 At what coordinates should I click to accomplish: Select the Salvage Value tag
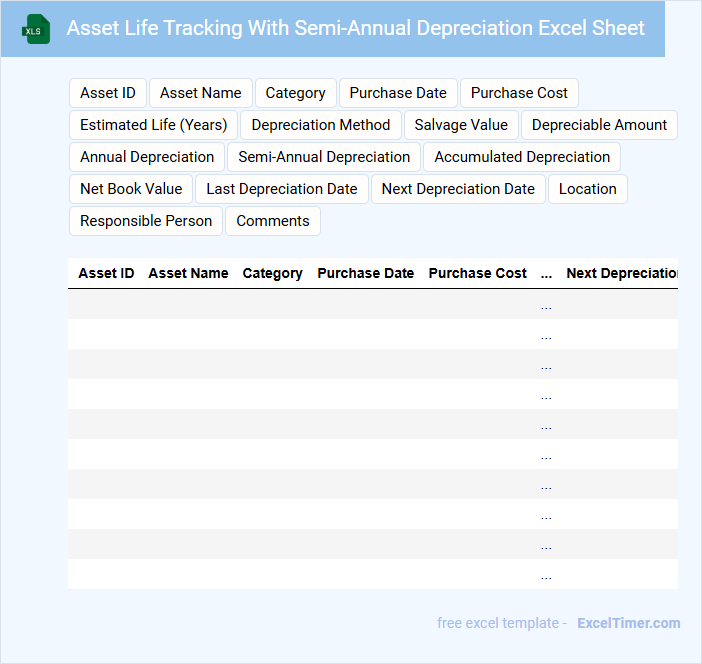pyautogui.click(x=461, y=125)
